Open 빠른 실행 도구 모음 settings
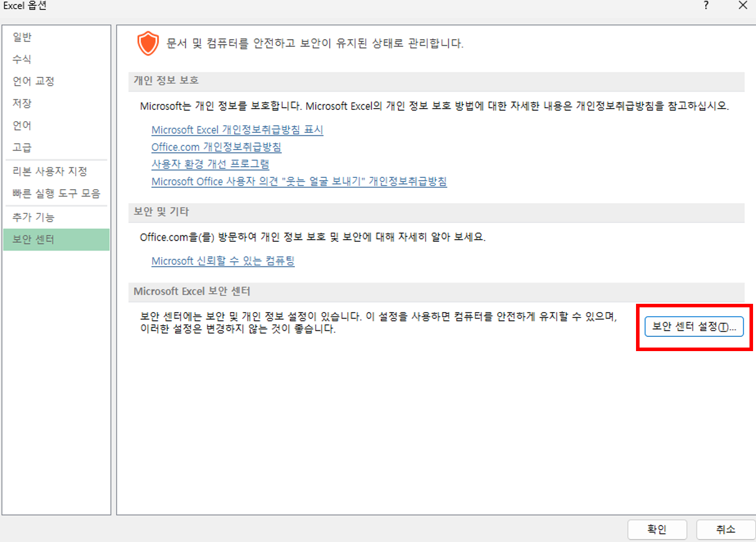This screenshot has height=542, width=756. (x=56, y=193)
